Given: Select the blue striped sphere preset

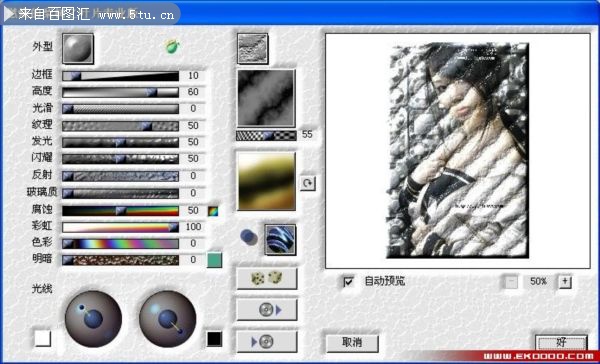Looking at the screenshot, I should [x=280, y=240].
